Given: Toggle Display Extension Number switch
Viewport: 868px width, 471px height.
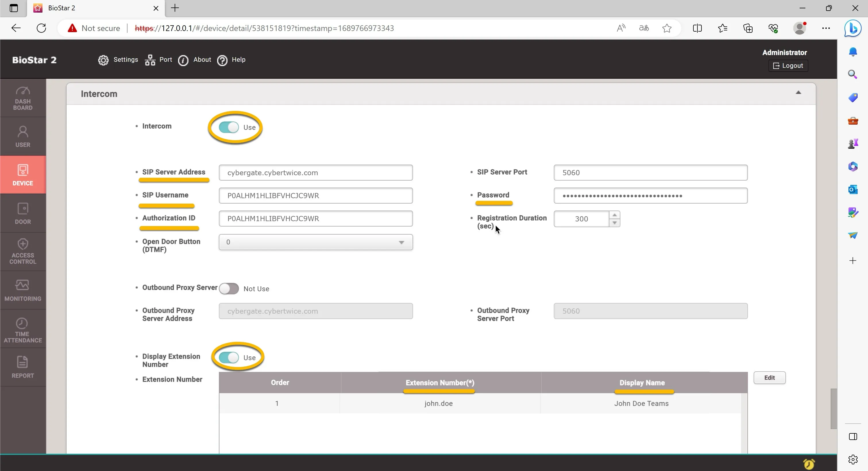Looking at the screenshot, I should (229, 358).
